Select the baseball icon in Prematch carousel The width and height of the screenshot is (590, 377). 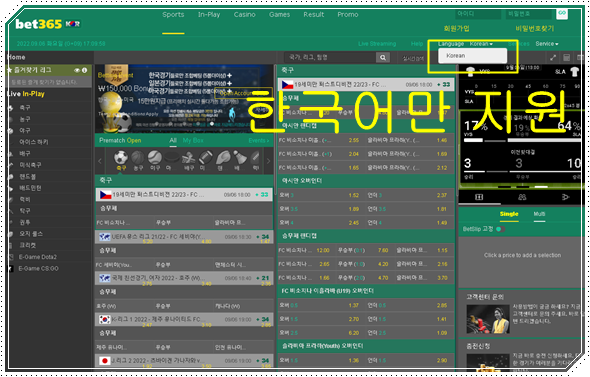[x=155, y=157]
